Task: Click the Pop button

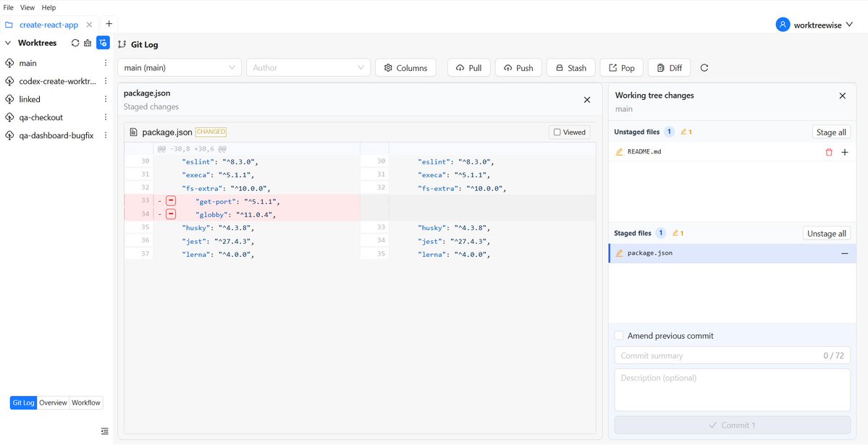Action: click(x=622, y=67)
